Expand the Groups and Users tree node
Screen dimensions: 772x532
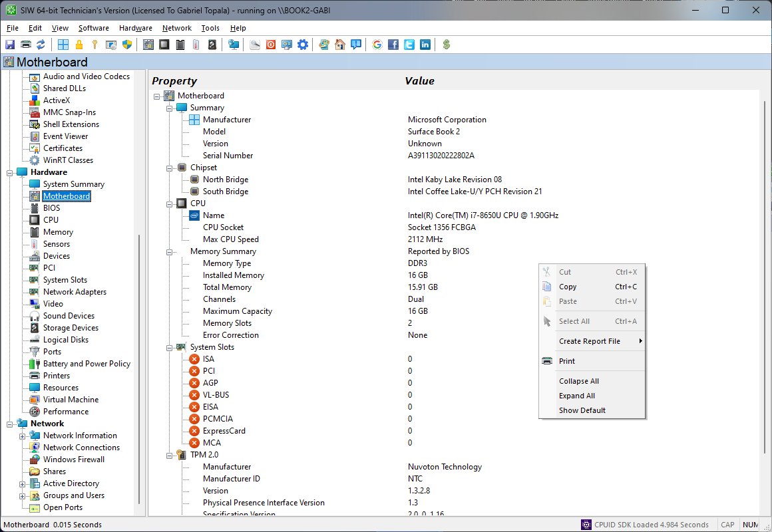click(x=22, y=496)
